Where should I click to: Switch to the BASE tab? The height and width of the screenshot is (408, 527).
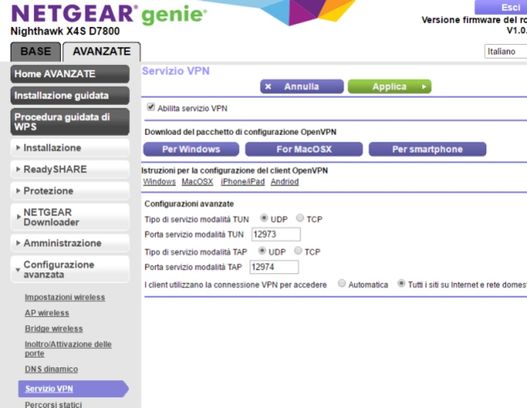pyautogui.click(x=36, y=51)
